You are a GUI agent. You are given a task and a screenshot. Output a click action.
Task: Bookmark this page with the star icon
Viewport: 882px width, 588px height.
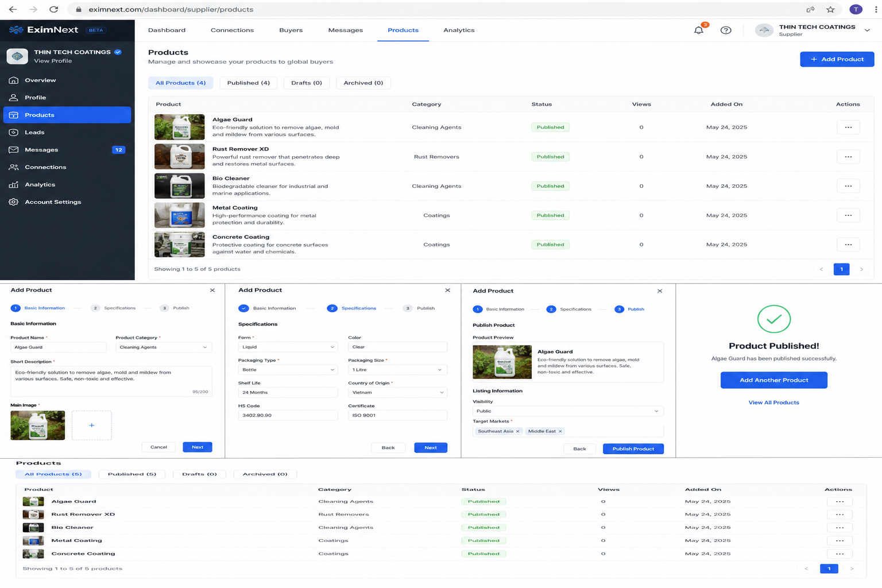[x=830, y=9]
